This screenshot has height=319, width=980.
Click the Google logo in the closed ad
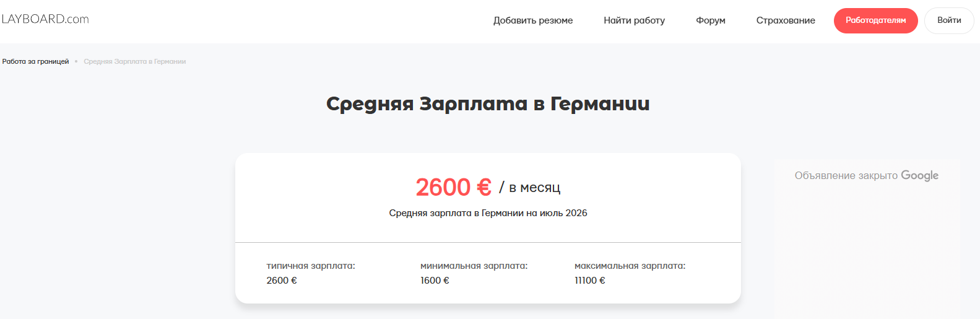tap(919, 176)
